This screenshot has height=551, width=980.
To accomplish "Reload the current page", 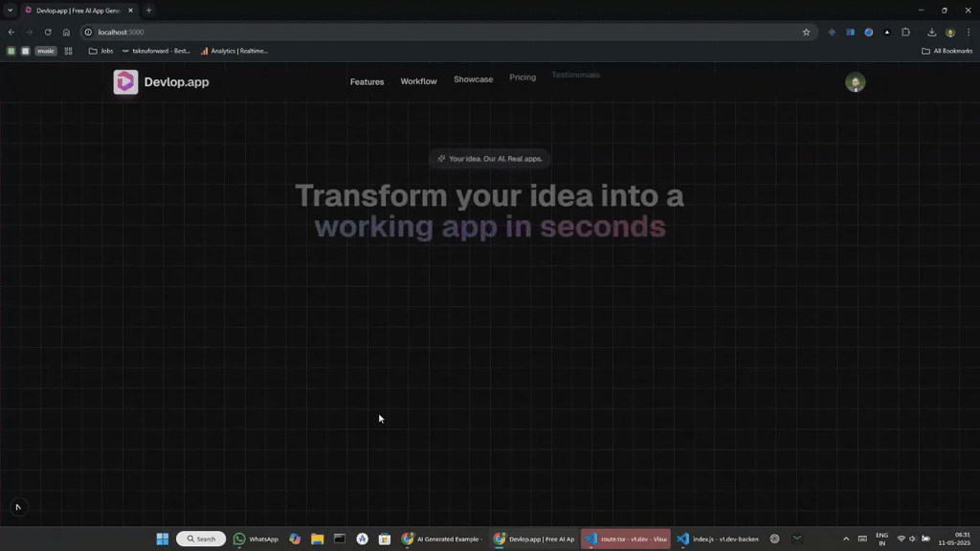I will [x=48, y=33].
